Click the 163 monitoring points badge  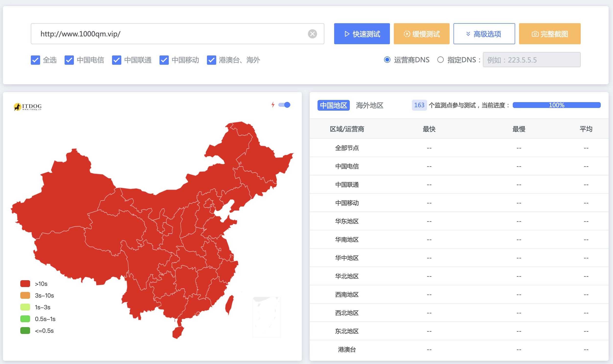pos(419,105)
